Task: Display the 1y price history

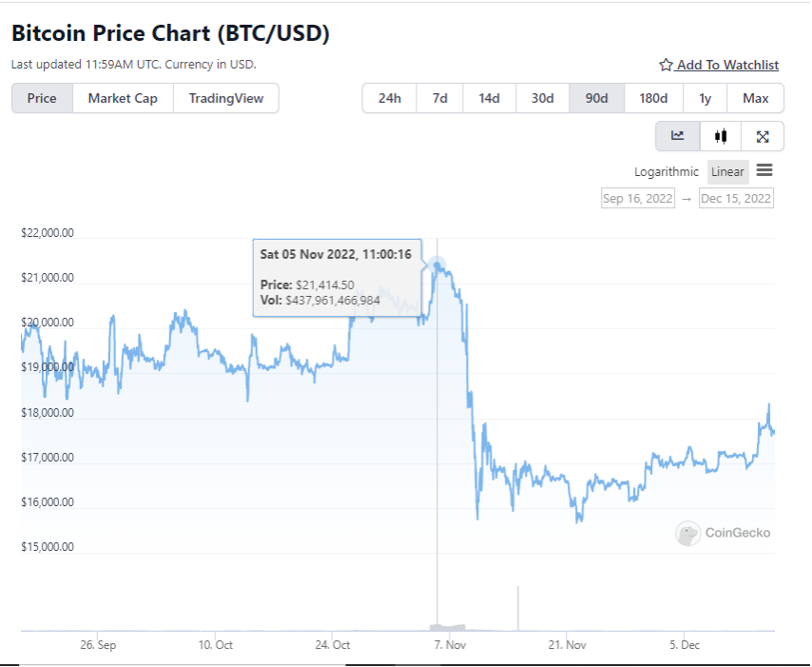Action: point(705,98)
